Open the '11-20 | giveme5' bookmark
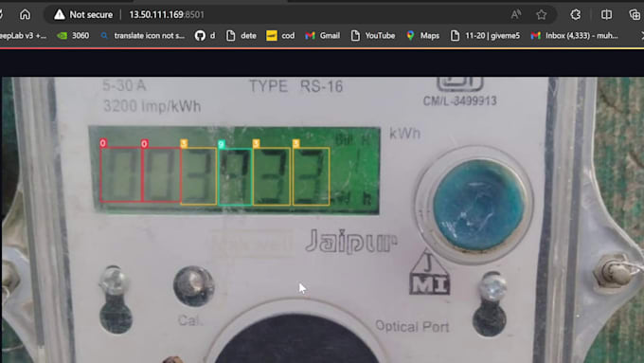This screenshot has width=644, height=363. pyautogui.click(x=485, y=36)
